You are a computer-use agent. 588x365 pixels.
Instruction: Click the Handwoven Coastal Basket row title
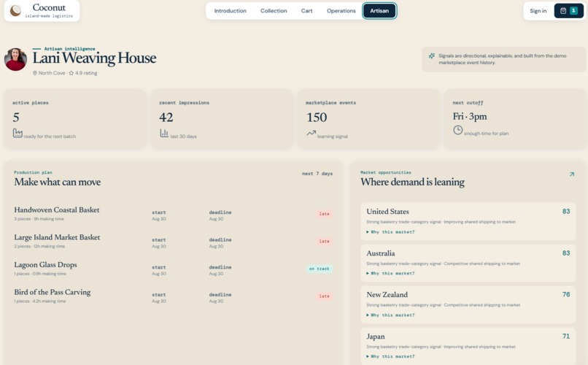pyautogui.click(x=57, y=210)
